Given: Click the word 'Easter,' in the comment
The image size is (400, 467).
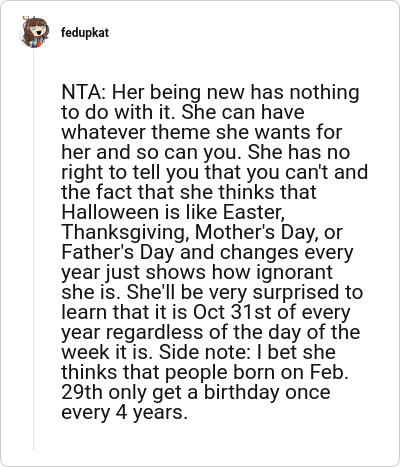Looking at the screenshot, I should click(254, 213).
